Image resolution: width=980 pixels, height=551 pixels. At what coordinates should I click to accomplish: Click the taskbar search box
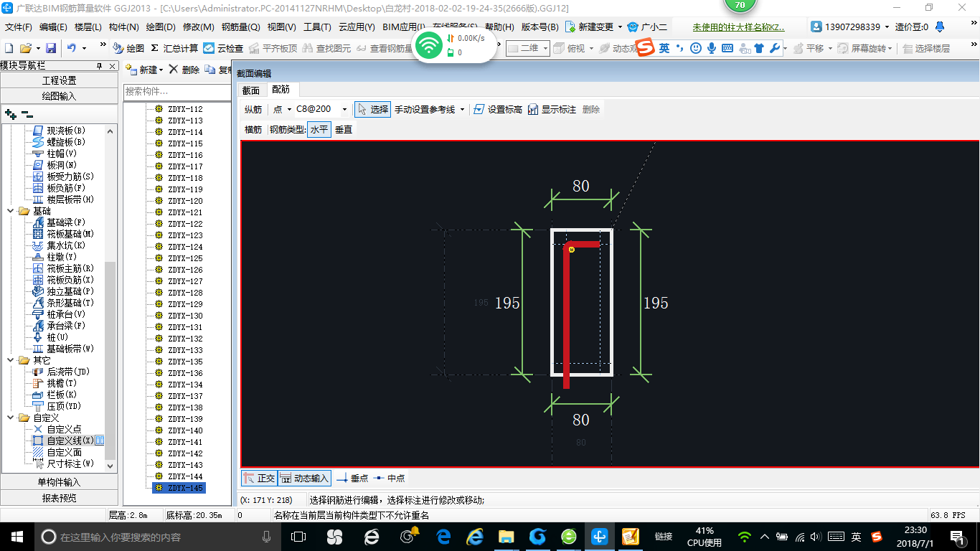[x=156, y=536]
